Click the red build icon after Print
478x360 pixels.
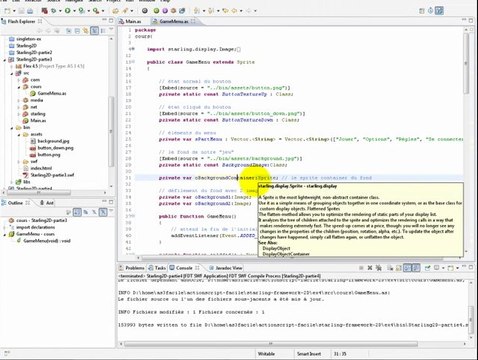[x=44, y=11]
